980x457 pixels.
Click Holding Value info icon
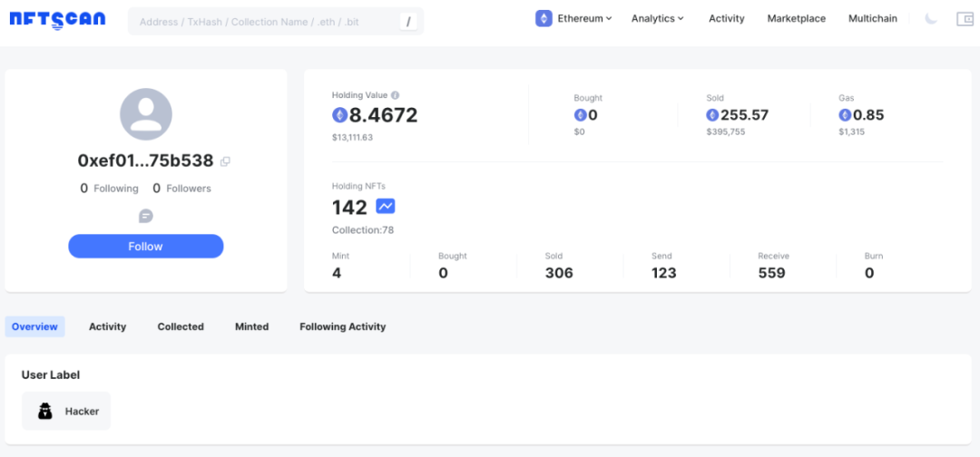(x=395, y=95)
